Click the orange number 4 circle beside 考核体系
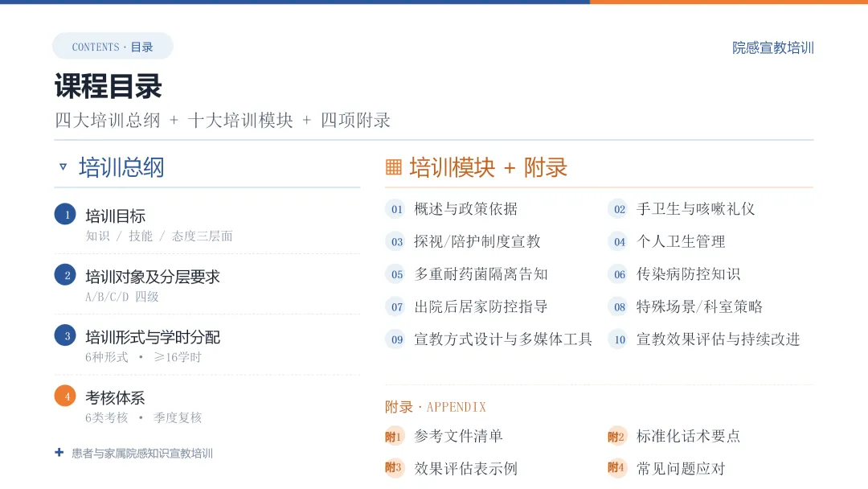 click(65, 396)
